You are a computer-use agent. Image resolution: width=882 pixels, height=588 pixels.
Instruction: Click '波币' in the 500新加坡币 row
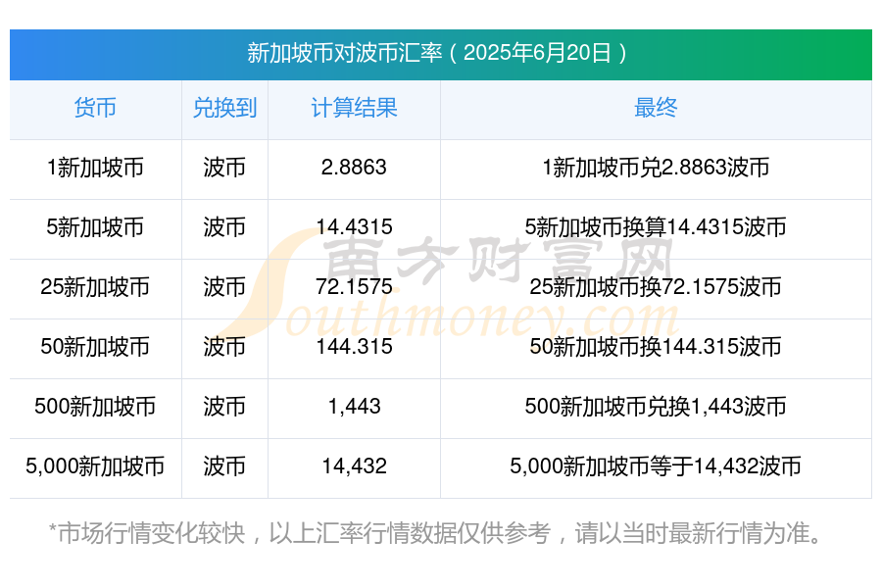pyautogui.click(x=224, y=407)
